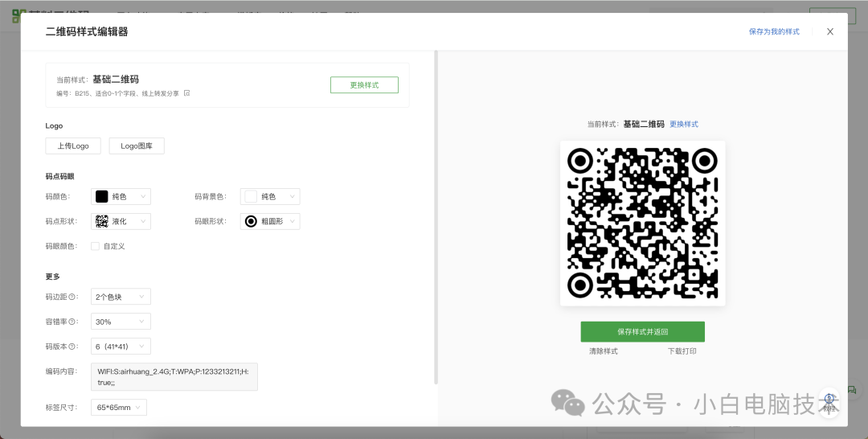Click the left panel vertical scrollbar
This screenshot has height=439, width=868.
coord(436,217)
